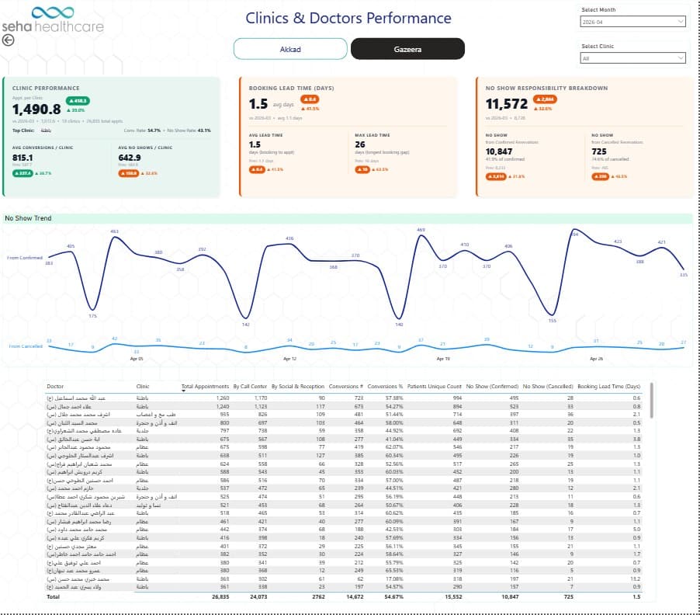
Task: Switch to the Akkad branch
Action: click(290, 49)
